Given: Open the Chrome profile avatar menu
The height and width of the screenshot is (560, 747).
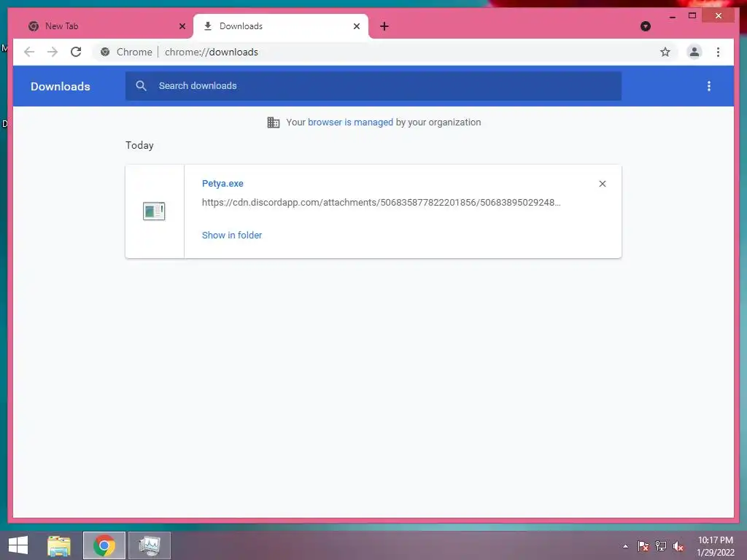Looking at the screenshot, I should [694, 52].
